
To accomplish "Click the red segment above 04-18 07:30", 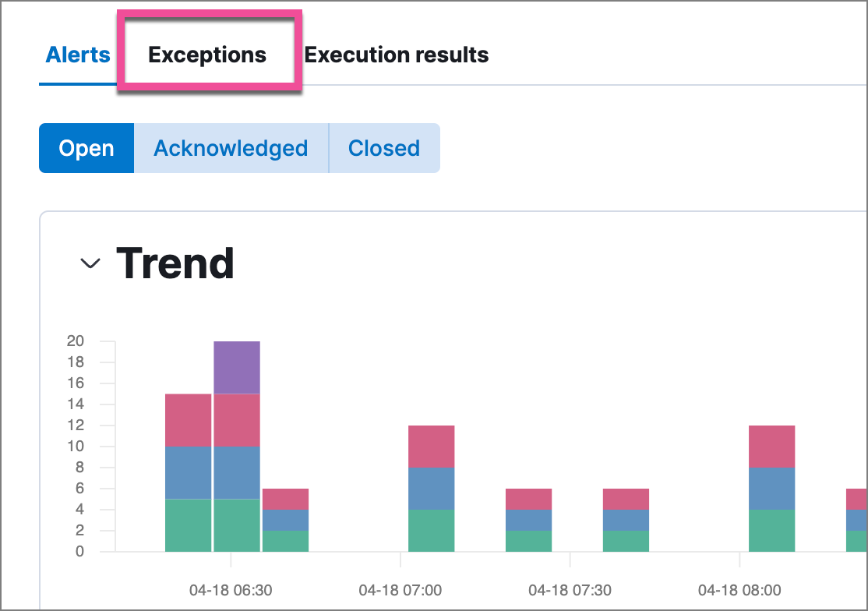I will click(x=626, y=499).
